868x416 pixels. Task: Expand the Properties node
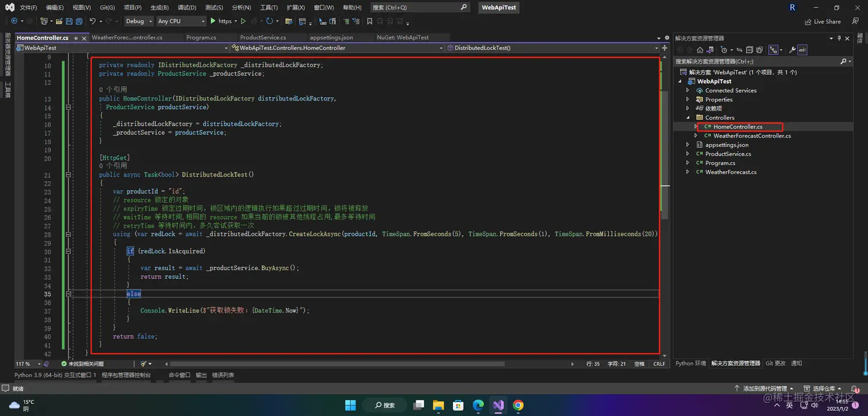coord(688,99)
